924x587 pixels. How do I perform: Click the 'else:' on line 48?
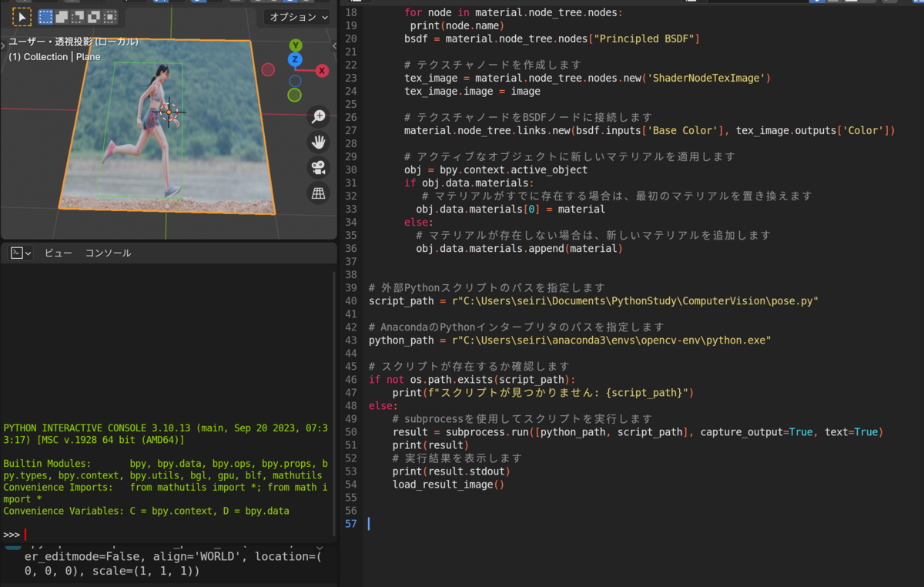coord(383,405)
